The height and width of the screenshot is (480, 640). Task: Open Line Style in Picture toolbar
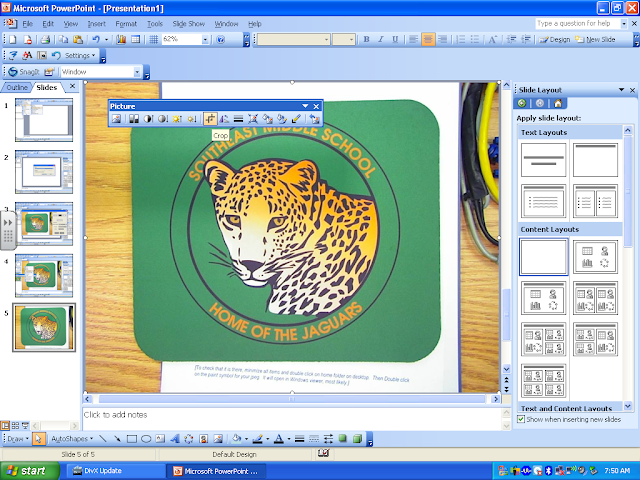point(239,119)
